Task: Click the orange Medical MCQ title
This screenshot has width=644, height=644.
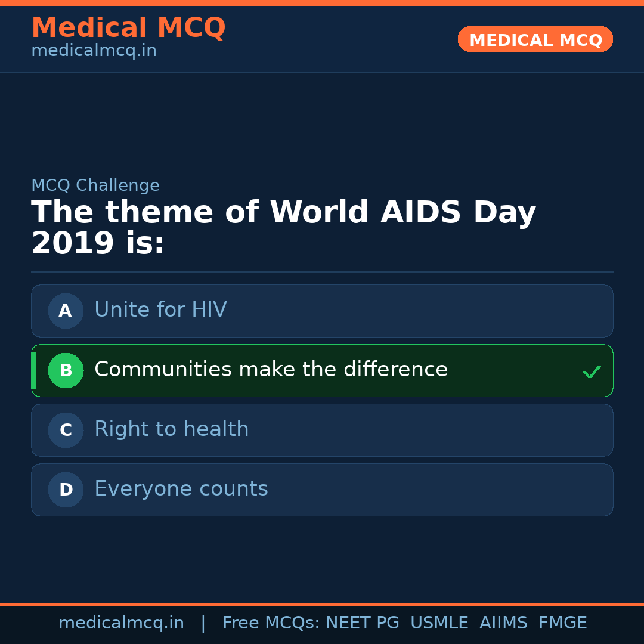Action: point(128,28)
